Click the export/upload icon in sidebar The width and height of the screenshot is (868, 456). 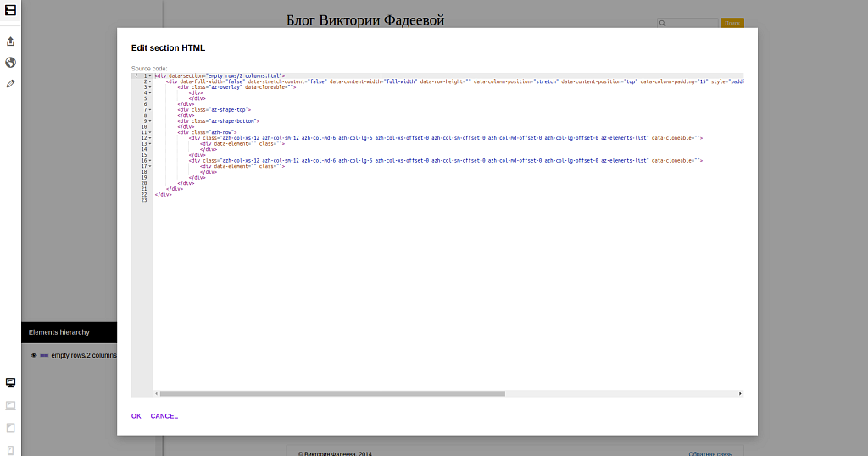(x=10, y=41)
